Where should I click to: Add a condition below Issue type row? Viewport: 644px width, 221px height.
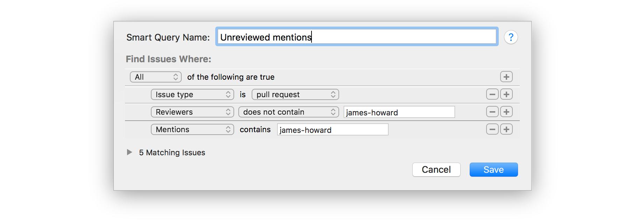506,94
